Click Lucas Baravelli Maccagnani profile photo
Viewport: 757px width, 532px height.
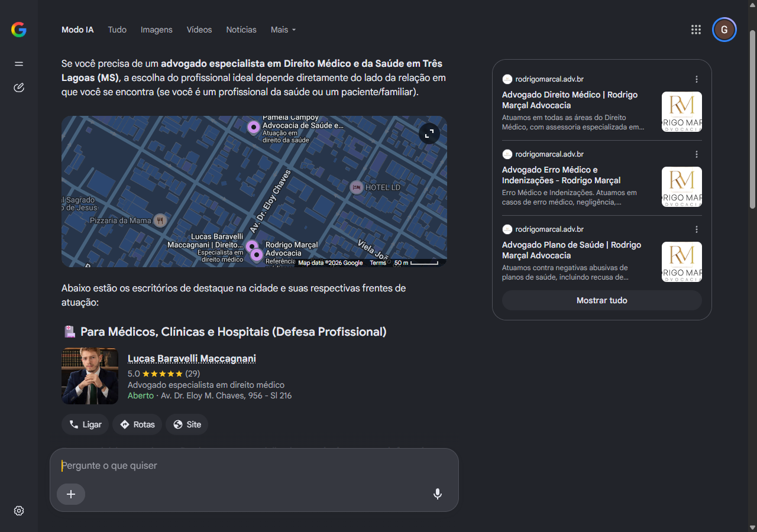click(x=90, y=376)
